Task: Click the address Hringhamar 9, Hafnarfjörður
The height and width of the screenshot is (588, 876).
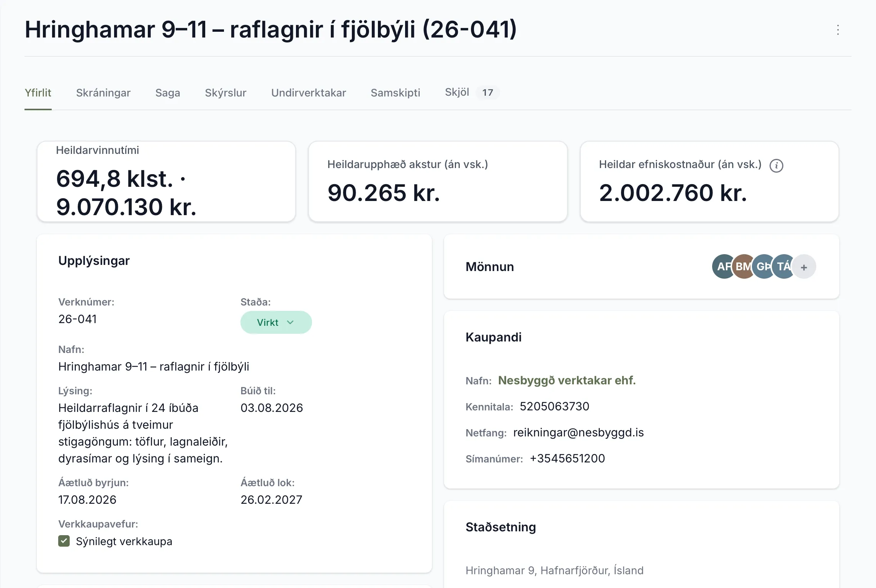Action: tap(554, 570)
